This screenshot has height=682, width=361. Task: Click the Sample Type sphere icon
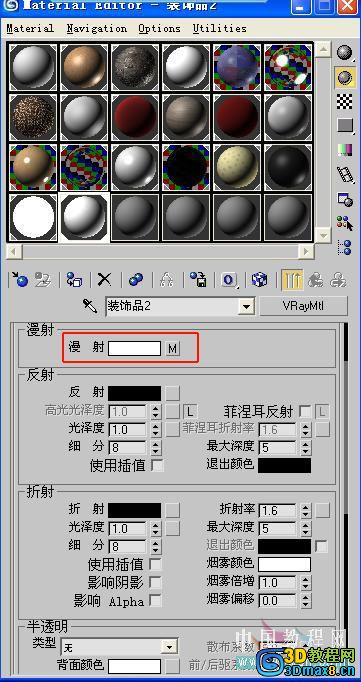click(345, 53)
